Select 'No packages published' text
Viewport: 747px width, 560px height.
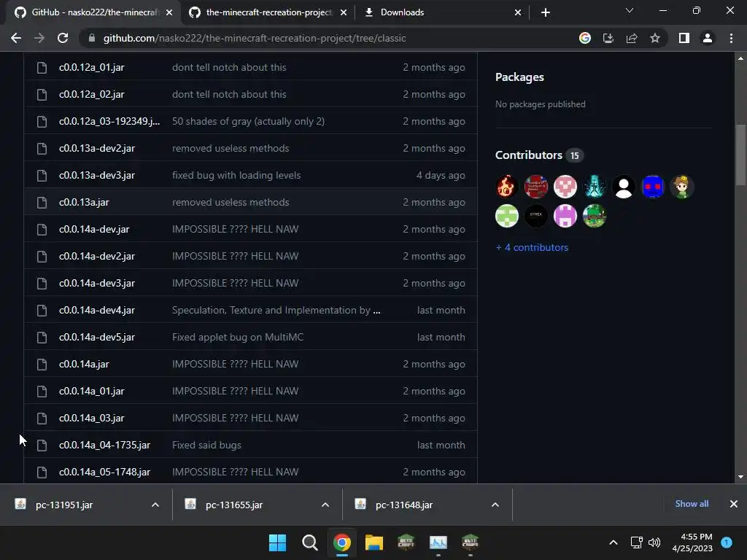coord(541,104)
